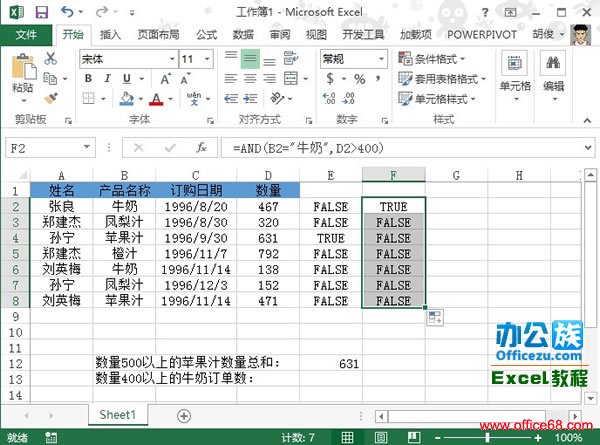Click the Save icon in quick access toolbar
The height and width of the screenshot is (445, 600).
click(x=42, y=12)
